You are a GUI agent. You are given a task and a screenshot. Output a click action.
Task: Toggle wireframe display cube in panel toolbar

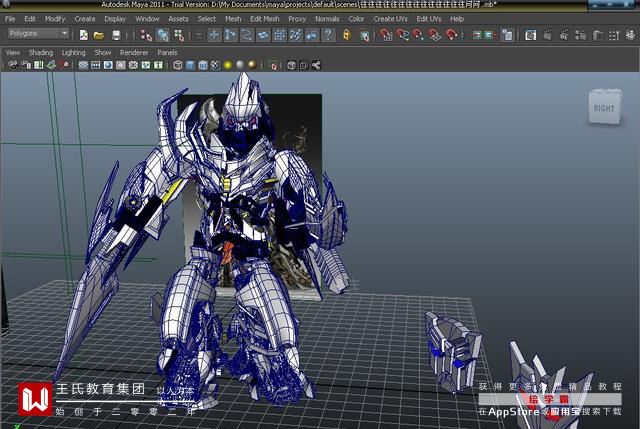pyautogui.click(x=178, y=66)
